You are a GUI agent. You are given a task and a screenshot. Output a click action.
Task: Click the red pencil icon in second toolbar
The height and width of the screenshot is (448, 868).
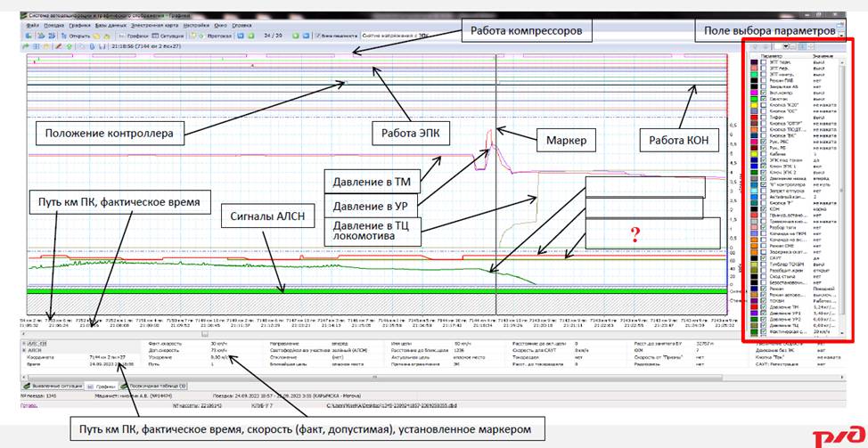[x=59, y=45]
